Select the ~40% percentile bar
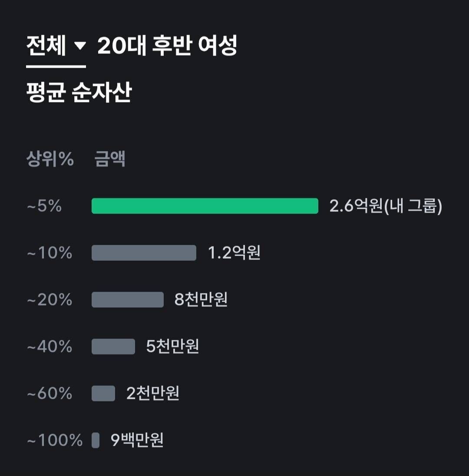Viewport: 469px width, 476px height. click(114, 346)
